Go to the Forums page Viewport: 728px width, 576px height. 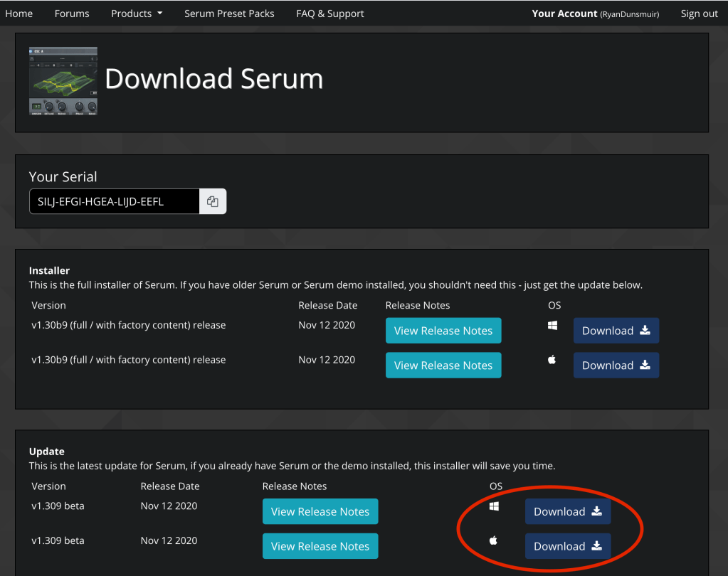[72, 14]
